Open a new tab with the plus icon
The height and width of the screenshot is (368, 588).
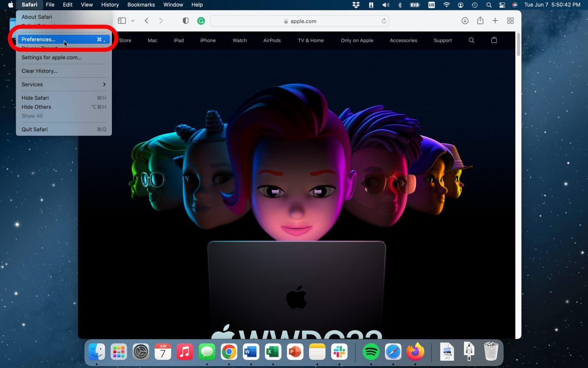click(x=495, y=21)
